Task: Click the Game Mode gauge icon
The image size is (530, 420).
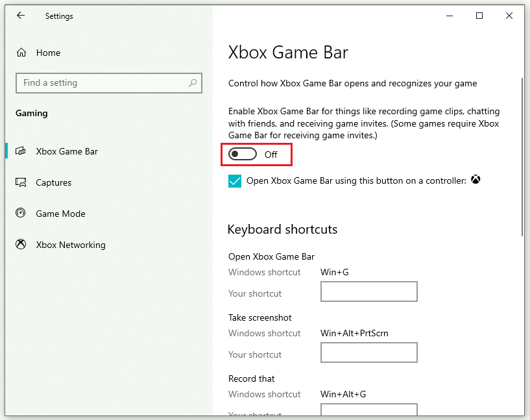Action: [x=21, y=213]
